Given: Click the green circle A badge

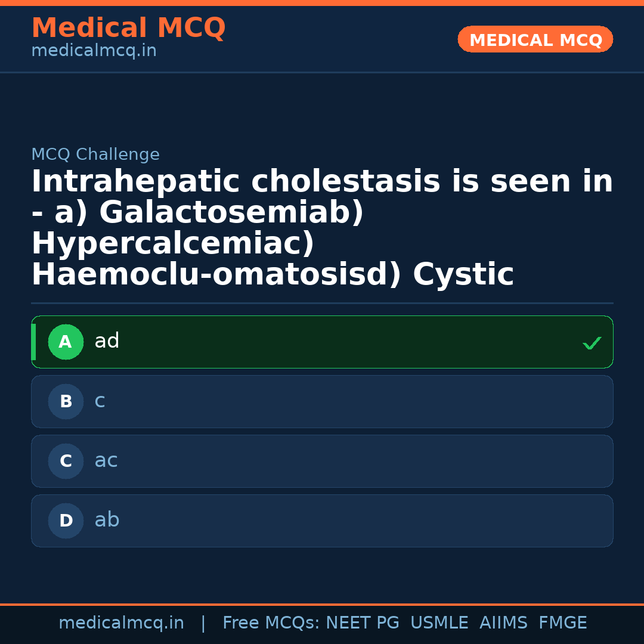Looking at the screenshot, I should [66, 342].
